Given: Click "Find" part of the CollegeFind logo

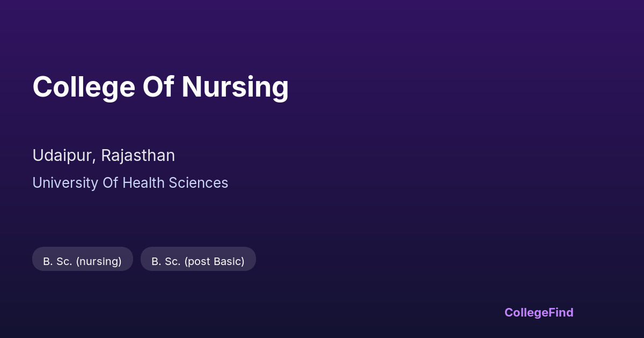Looking at the screenshot, I should pyautogui.click(x=561, y=312).
